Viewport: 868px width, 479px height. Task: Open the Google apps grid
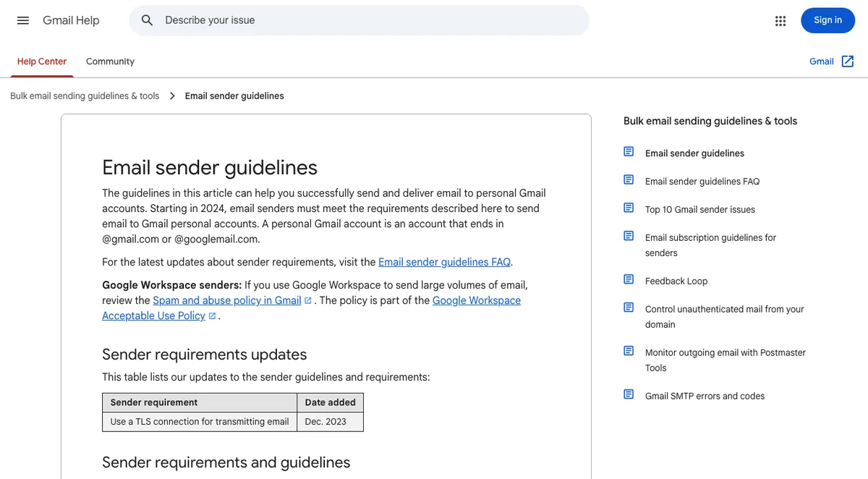coord(780,20)
